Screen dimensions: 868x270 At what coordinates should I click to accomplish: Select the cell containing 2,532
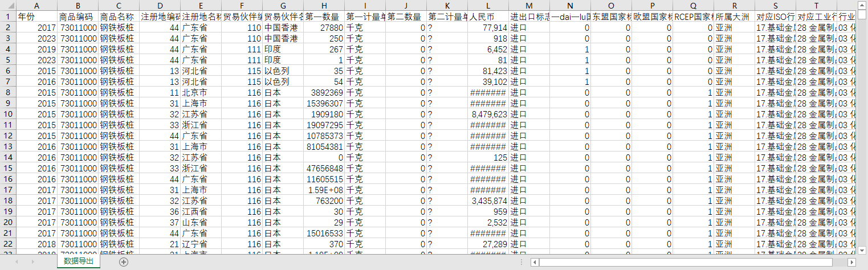(488, 222)
